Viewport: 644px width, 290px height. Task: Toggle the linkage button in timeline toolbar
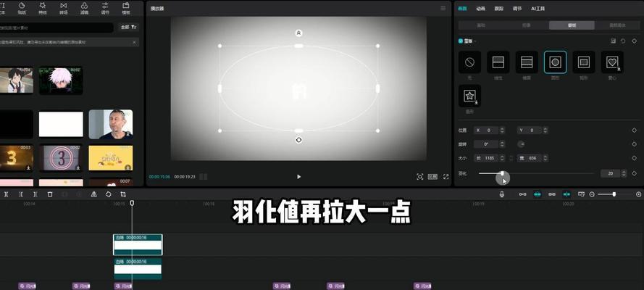tap(552, 194)
